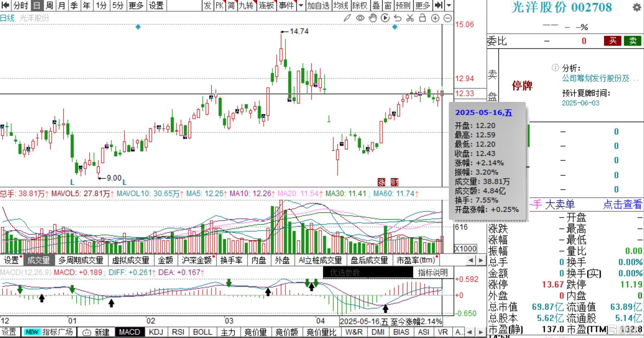644x338 pixels.
Task: Open the dropdown arrow after 事件
Action: (301, 5)
